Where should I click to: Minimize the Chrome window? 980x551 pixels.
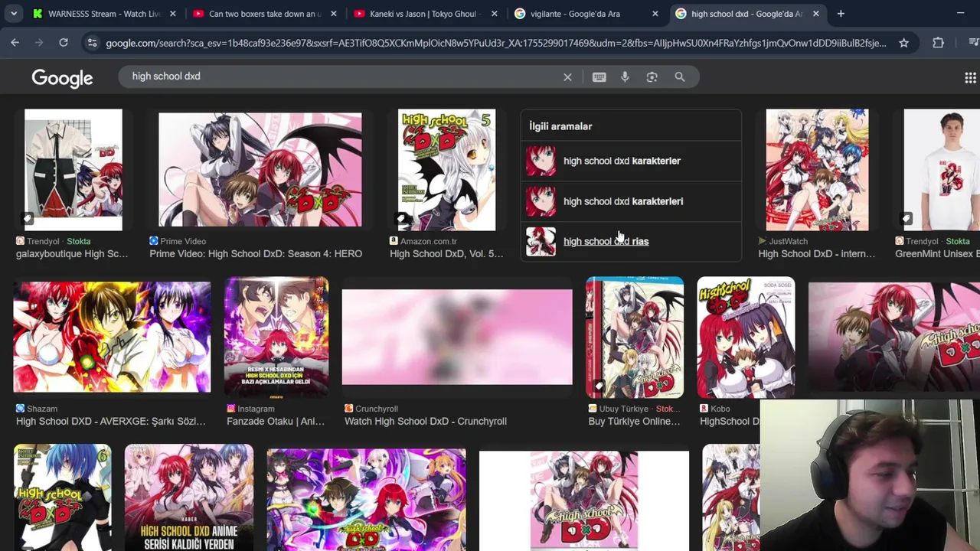coord(960,14)
